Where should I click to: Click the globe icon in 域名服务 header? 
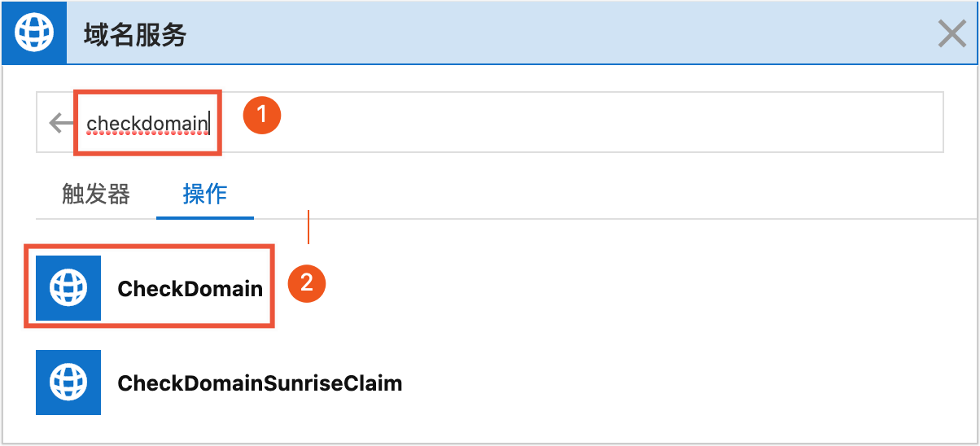(x=34, y=34)
